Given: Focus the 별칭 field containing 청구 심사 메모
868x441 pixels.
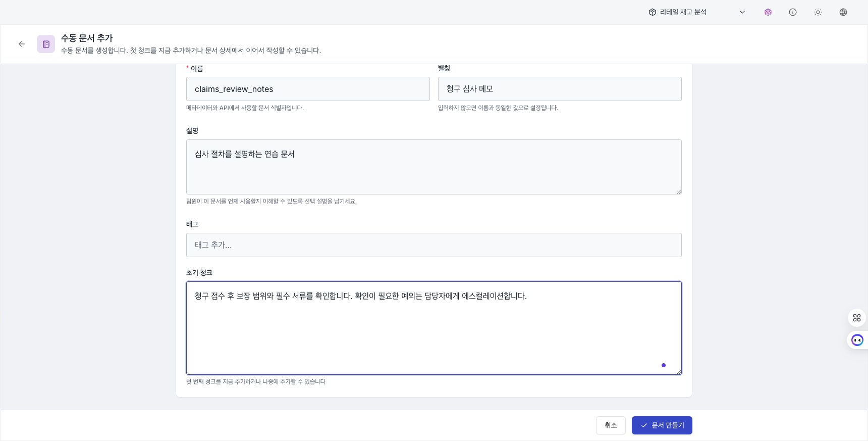Looking at the screenshot, I should pos(560,89).
